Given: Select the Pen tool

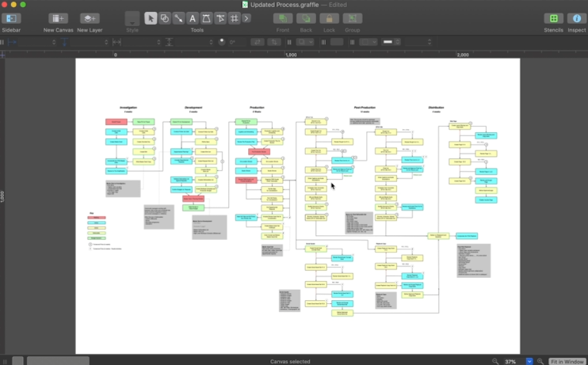Looking at the screenshot, I should [206, 18].
